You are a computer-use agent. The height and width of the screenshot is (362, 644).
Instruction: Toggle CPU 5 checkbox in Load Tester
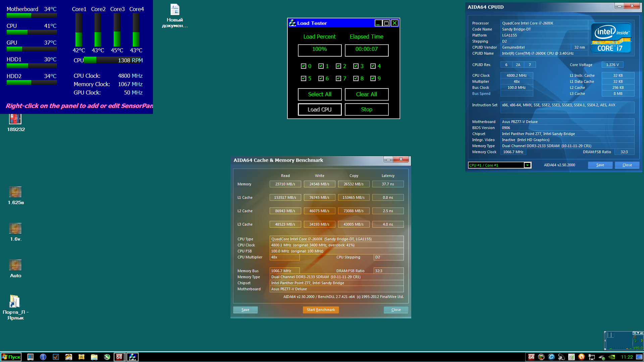[x=303, y=78]
